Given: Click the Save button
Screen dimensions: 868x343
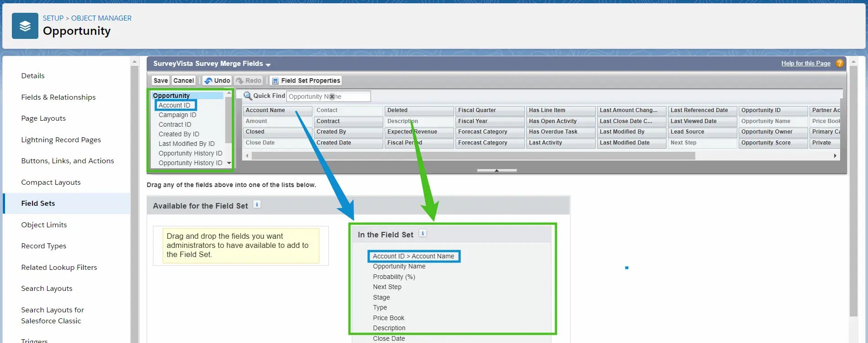Looking at the screenshot, I should click(x=160, y=80).
